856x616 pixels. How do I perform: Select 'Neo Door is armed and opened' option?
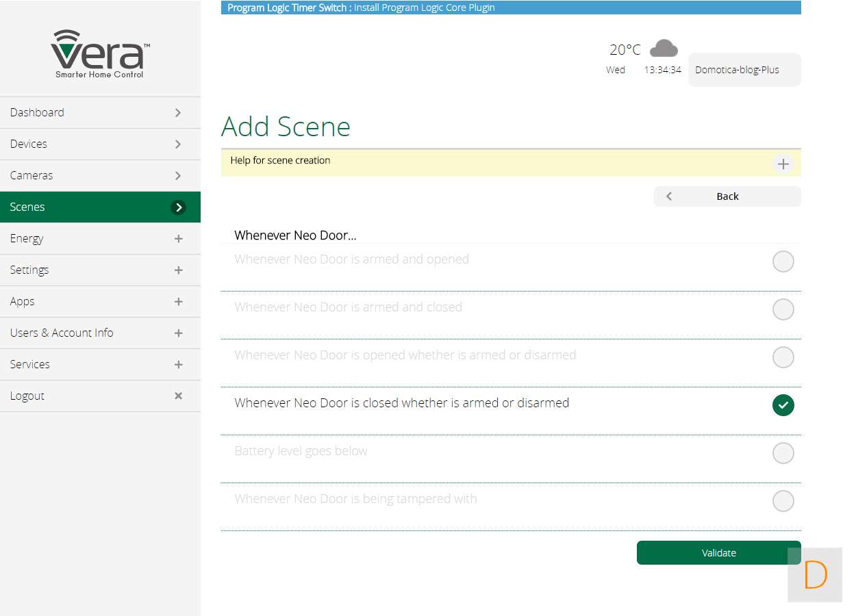(783, 261)
